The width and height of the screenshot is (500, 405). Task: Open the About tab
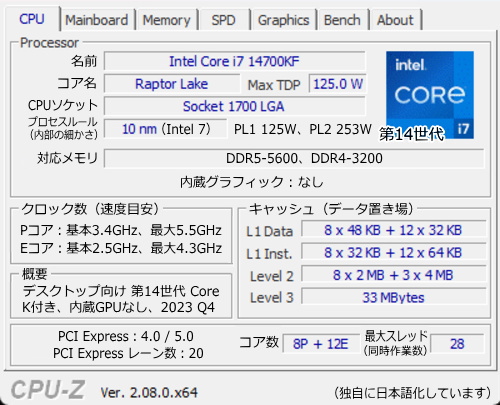395,20
